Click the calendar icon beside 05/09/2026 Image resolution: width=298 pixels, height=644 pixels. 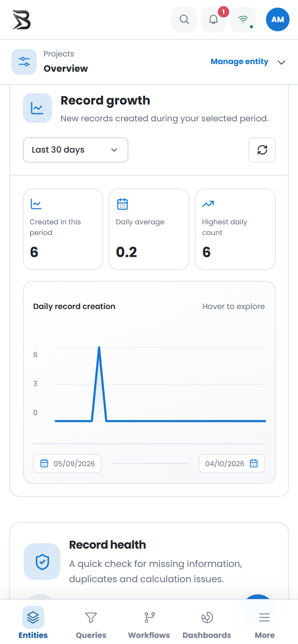click(44, 464)
